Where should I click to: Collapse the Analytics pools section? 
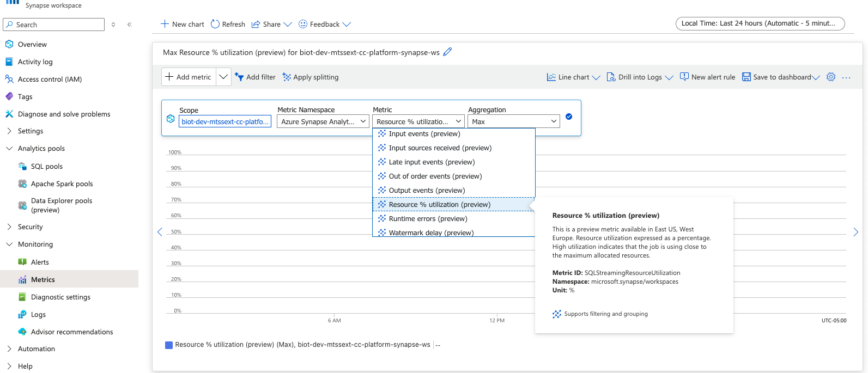coord(9,149)
